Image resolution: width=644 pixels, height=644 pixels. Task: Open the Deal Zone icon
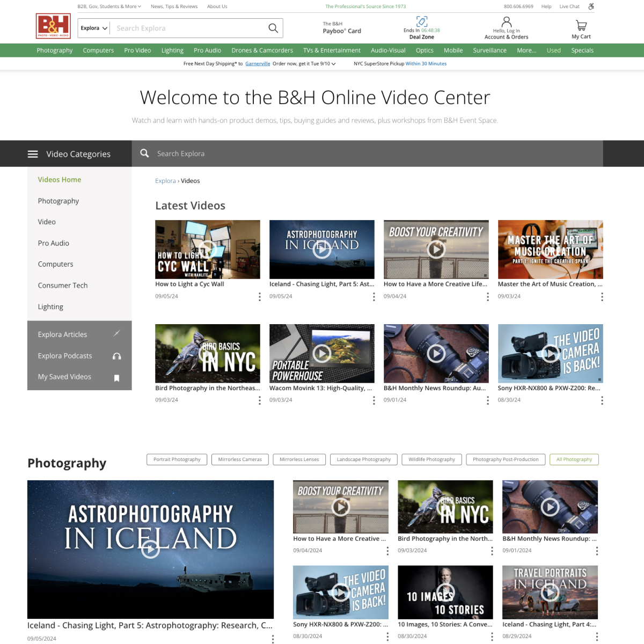(422, 21)
